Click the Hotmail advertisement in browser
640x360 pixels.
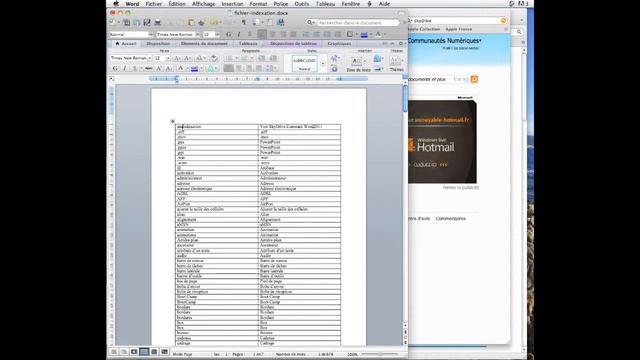point(442,142)
